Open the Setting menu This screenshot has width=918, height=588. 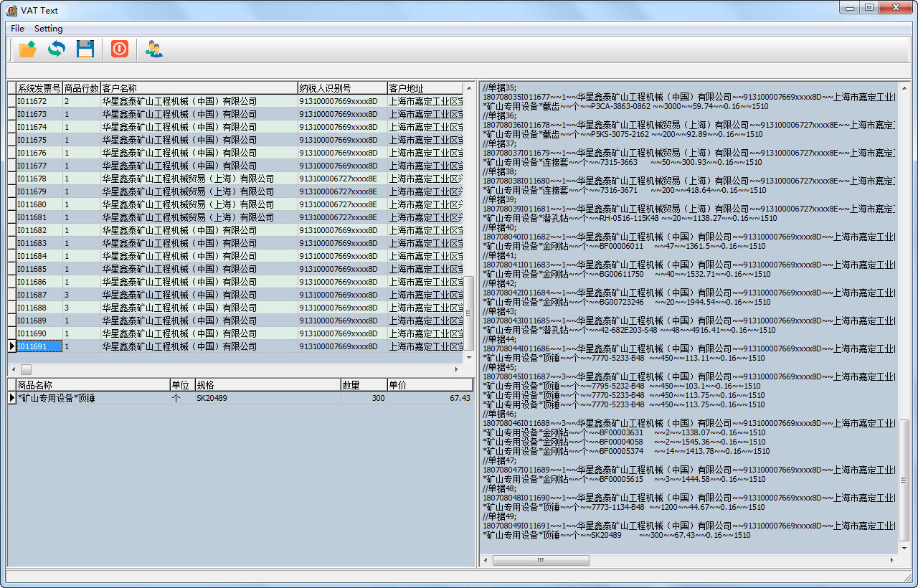point(49,29)
